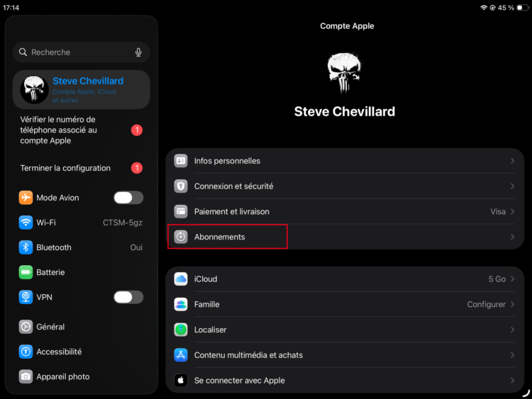This screenshot has height=399, width=532.
Task: Tap the Connexion et sécurité shield icon
Action: [x=181, y=186]
